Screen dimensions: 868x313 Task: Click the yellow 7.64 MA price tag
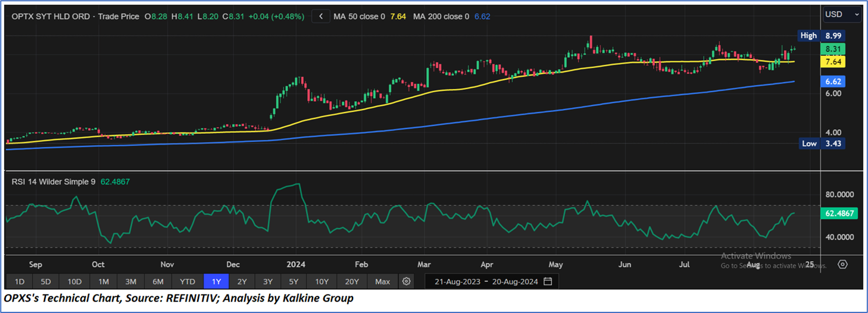(832, 61)
